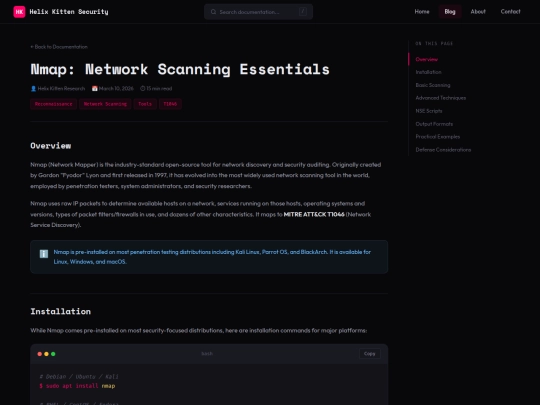The width and height of the screenshot is (540, 405).
Task: Jump to Advanced Techniques section
Action: click(x=440, y=98)
